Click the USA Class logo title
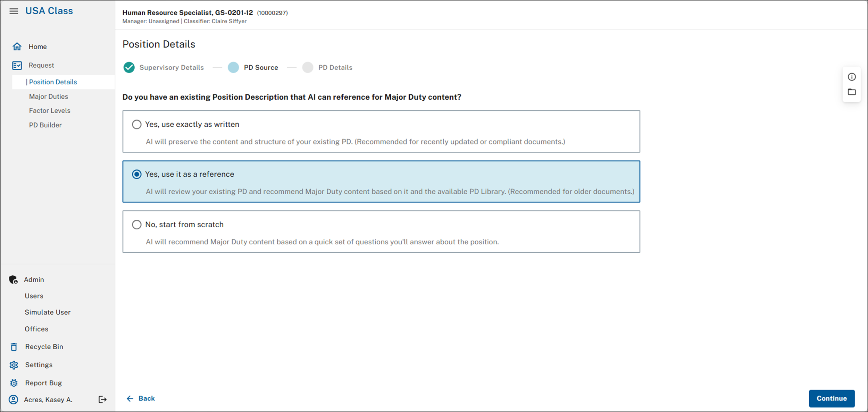The height and width of the screenshot is (412, 868). 49,11
